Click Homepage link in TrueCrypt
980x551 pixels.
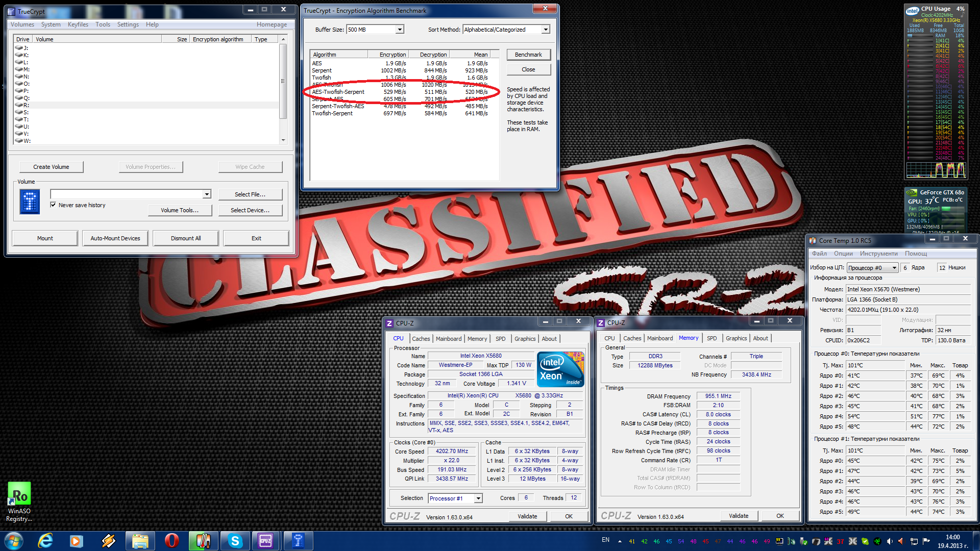272,24
